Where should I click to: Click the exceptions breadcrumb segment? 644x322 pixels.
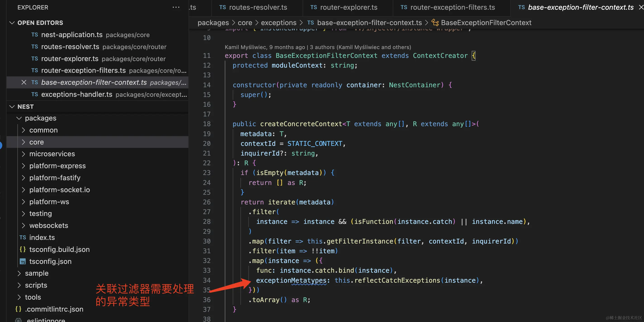point(279,23)
